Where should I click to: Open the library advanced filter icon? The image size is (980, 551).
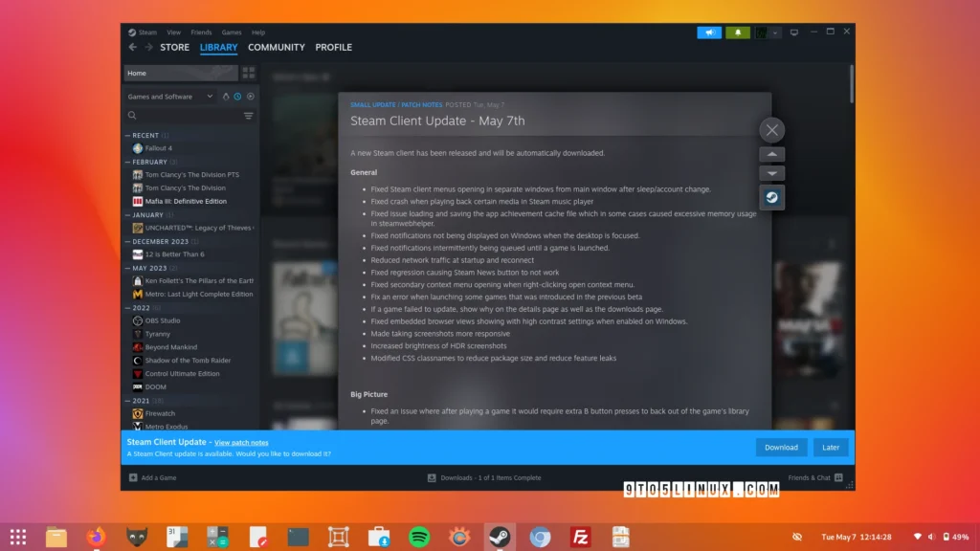(248, 116)
